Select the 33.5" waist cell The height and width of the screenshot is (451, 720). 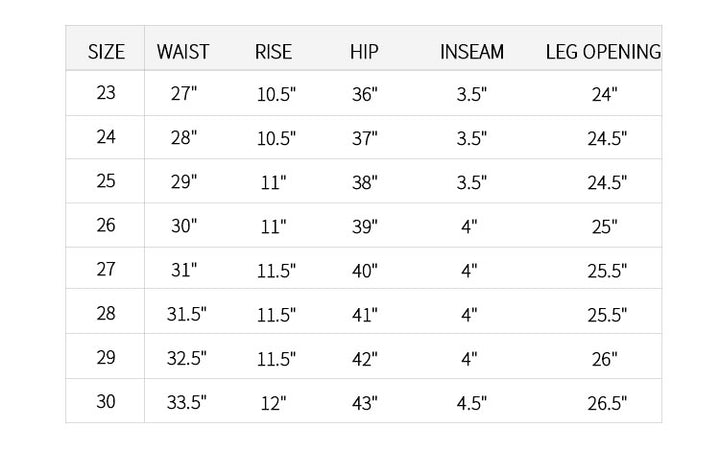coord(186,403)
